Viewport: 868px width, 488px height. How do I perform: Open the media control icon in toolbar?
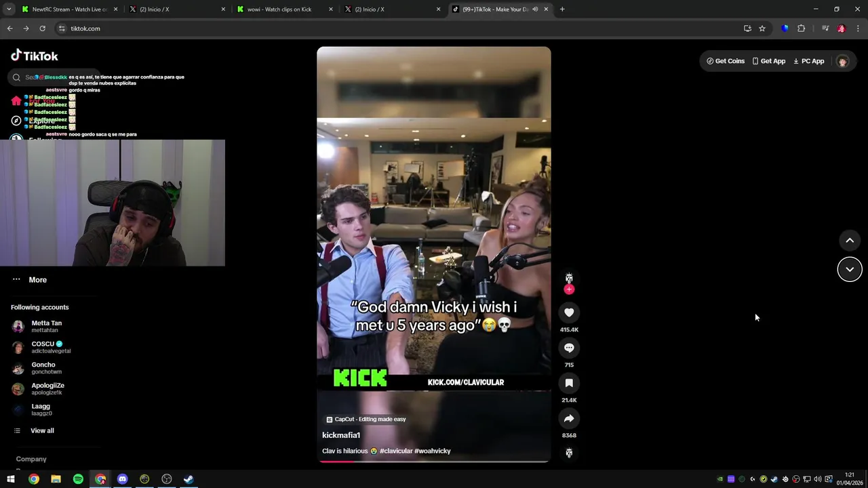tap(825, 28)
